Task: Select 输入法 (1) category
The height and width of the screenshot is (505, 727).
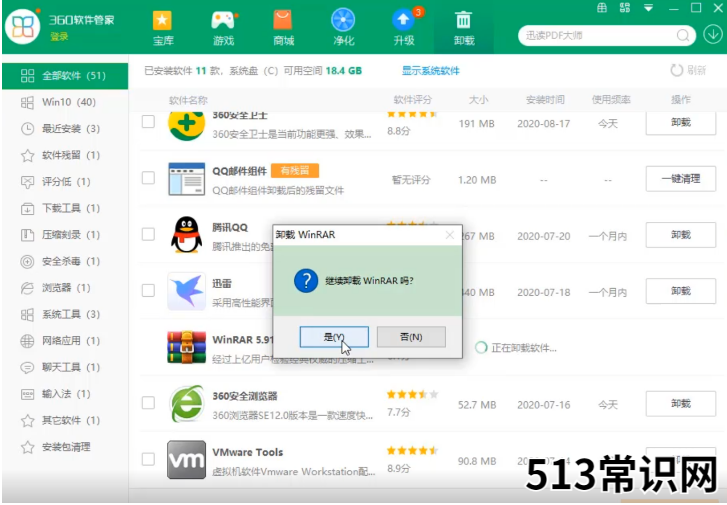Action: pos(65,394)
